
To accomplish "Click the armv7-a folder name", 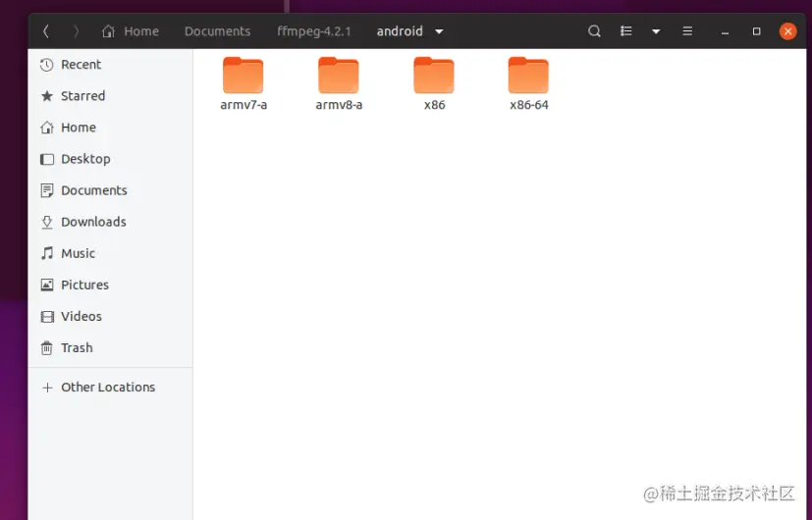I will point(244,105).
